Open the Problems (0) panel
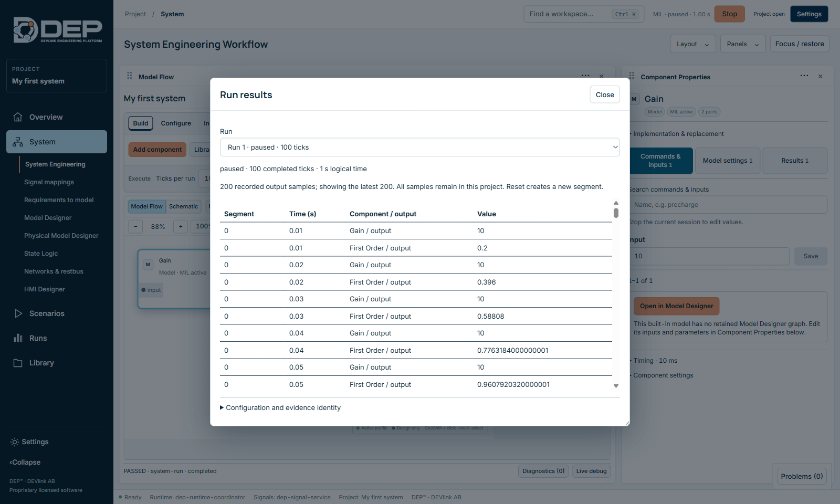 pos(802,476)
